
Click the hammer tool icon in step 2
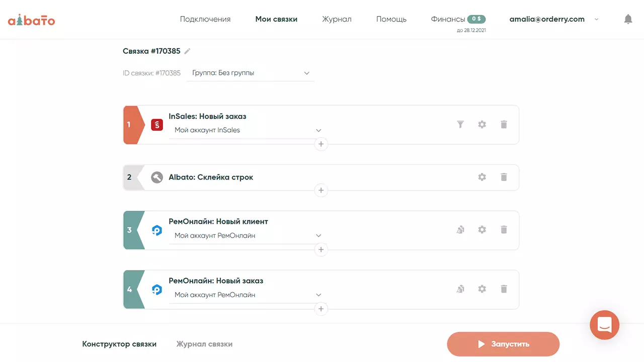[x=157, y=177]
